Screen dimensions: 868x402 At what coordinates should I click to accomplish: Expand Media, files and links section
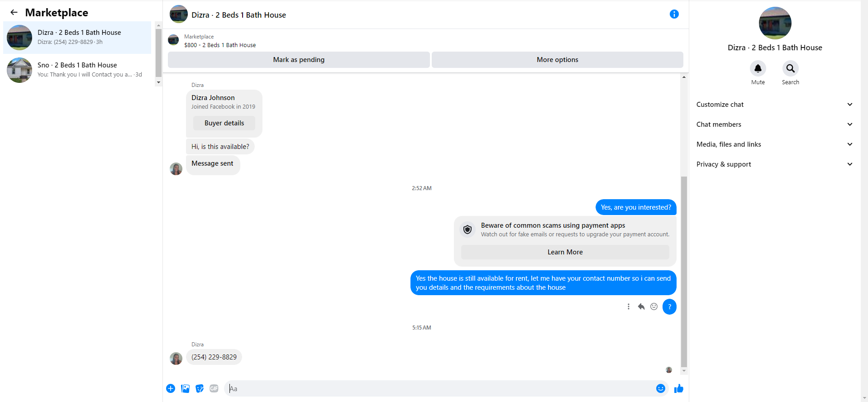775,144
